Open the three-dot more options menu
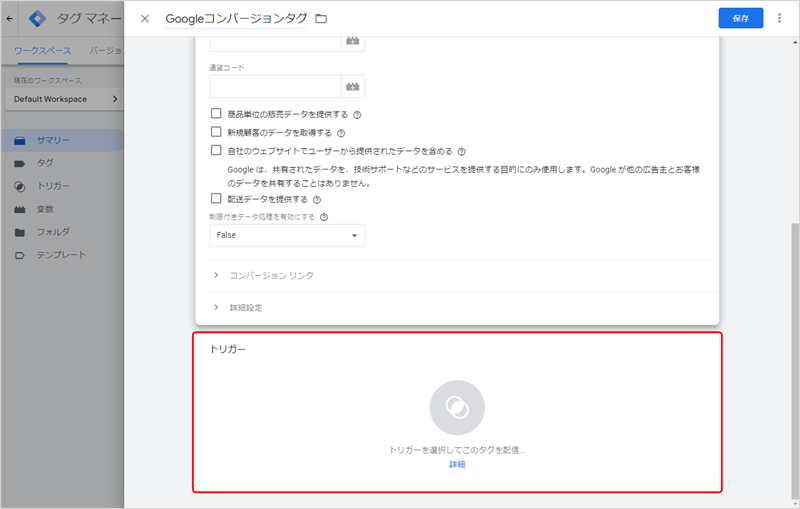This screenshot has width=800, height=509. (x=779, y=18)
